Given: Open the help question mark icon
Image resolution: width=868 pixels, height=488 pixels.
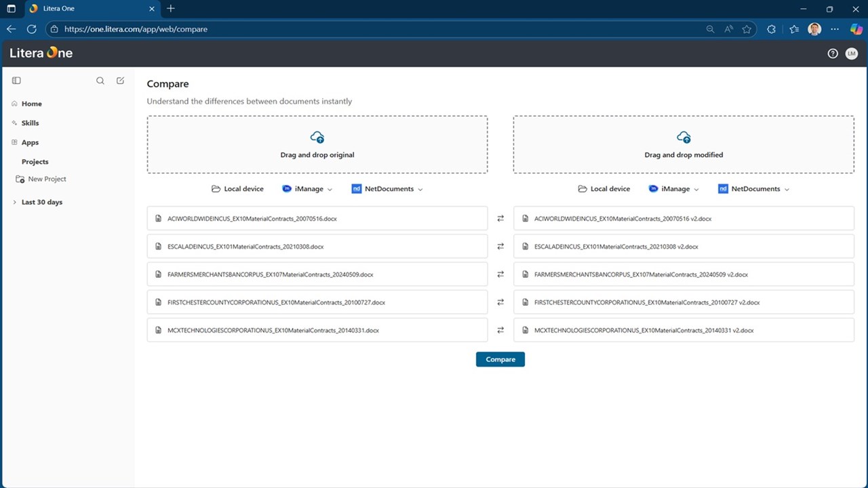Looking at the screenshot, I should point(833,54).
